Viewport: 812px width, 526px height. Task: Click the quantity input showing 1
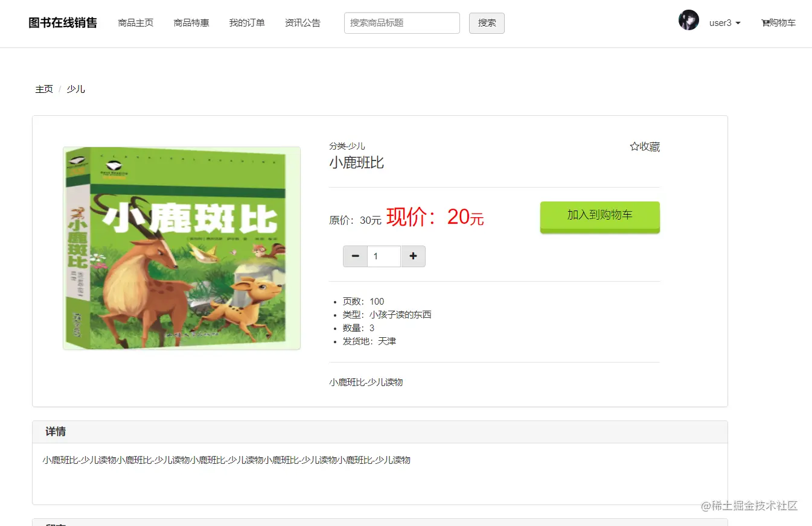coord(384,256)
